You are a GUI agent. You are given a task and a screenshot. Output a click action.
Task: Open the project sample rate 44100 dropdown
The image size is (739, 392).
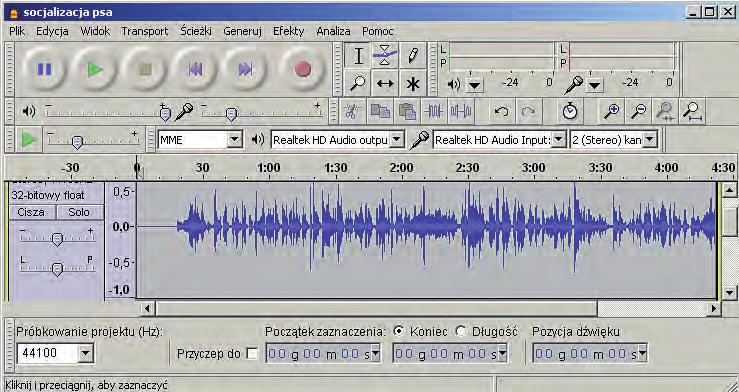[x=85, y=353]
